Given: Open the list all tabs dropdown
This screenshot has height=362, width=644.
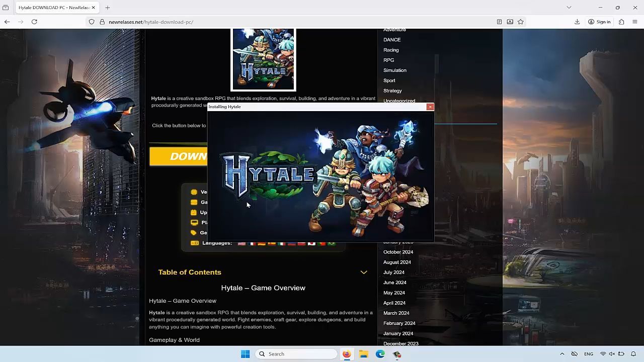Looking at the screenshot, I should pyautogui.click(x=569, y=8).
